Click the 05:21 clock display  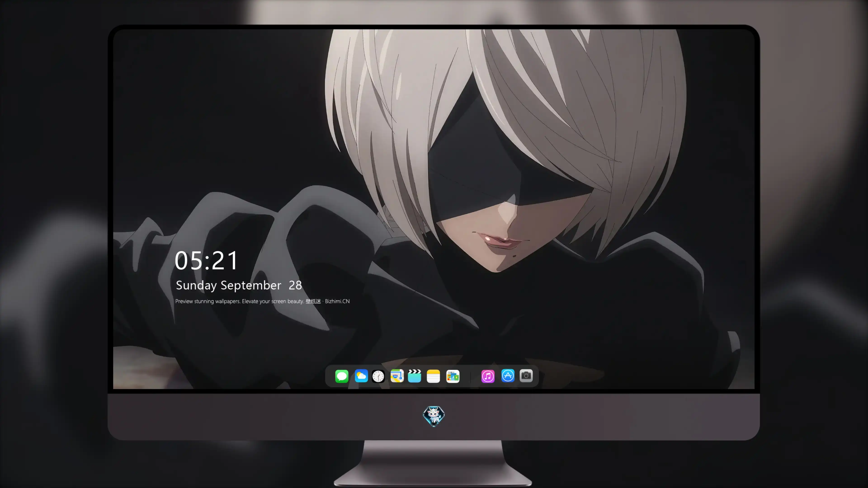pos(206,261)
